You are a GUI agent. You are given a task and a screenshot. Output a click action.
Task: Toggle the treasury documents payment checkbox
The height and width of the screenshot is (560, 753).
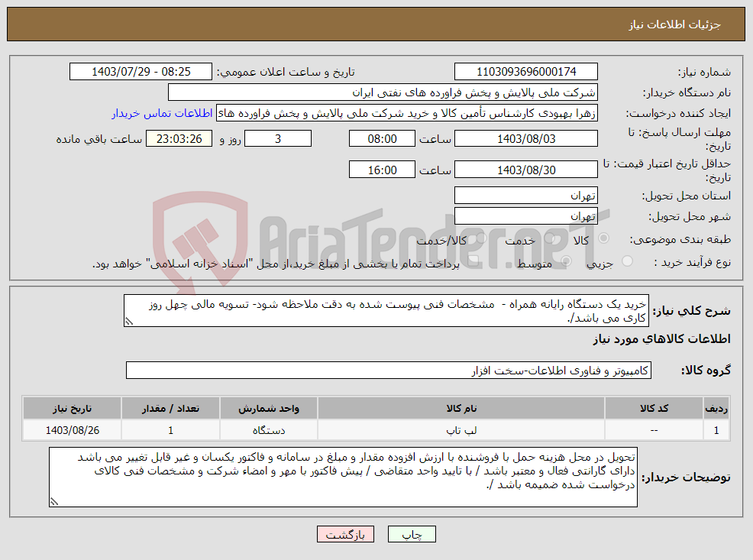(473, 262)
